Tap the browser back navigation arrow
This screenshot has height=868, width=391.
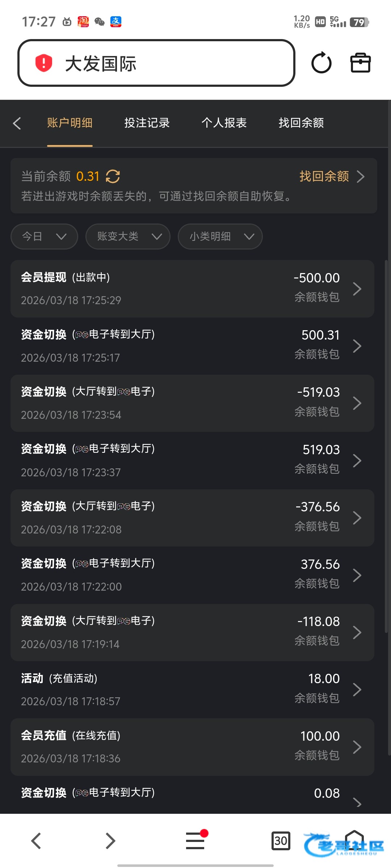(36, 841)
